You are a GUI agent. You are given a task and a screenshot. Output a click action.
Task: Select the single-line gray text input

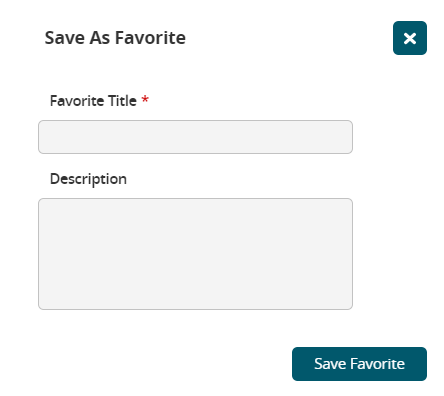(195, 137)
